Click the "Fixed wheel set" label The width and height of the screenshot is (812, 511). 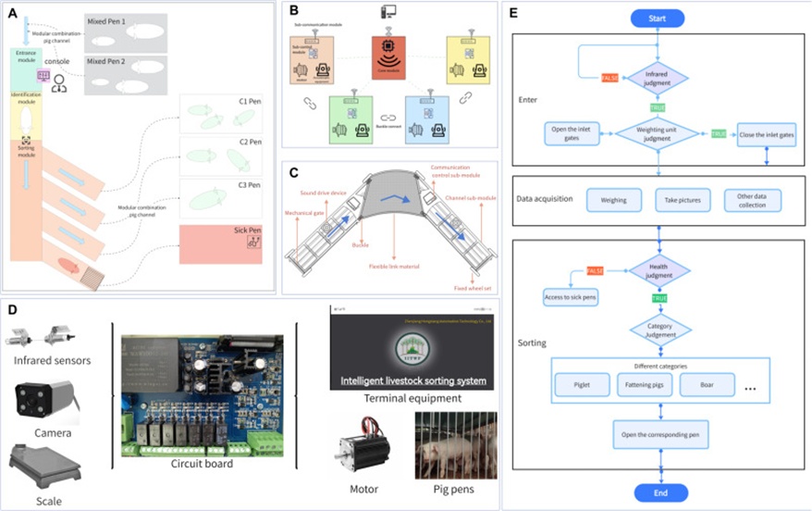(x=473, y=288)
